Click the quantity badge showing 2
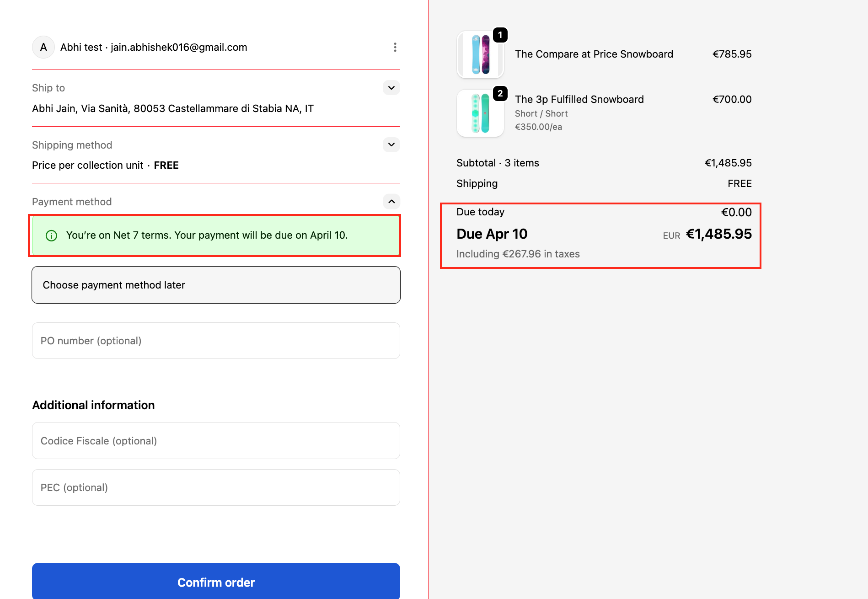Screen dimensions: 868x599 (500, 94)
